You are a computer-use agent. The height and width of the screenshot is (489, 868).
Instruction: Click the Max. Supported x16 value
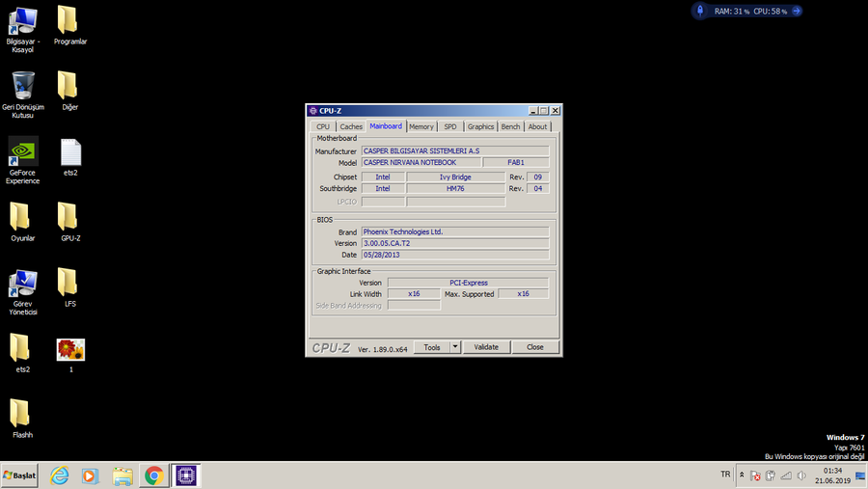coord(523,294)
